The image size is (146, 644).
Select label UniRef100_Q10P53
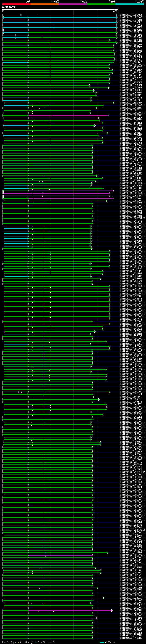(x=131, y=55)
